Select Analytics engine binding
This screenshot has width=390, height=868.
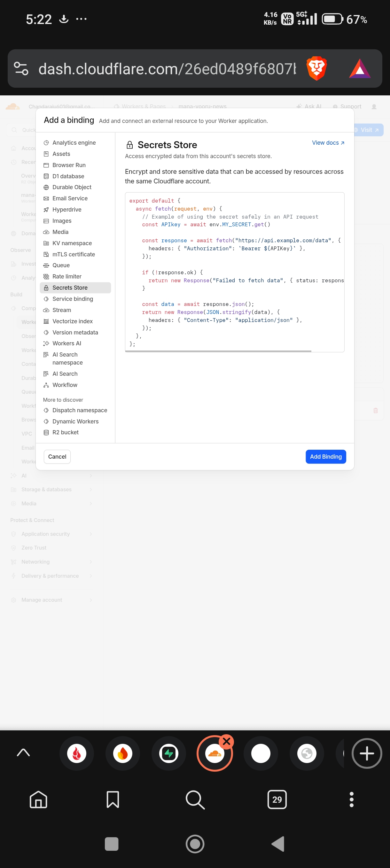75,142
